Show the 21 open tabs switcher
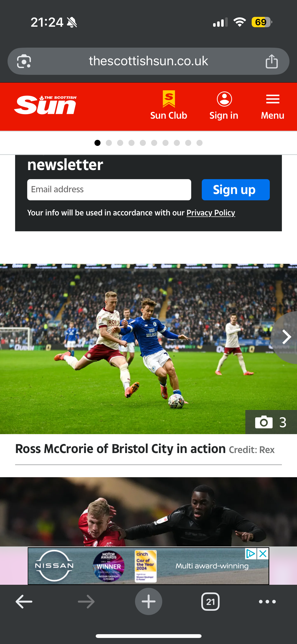 click(x=210, y=601)
